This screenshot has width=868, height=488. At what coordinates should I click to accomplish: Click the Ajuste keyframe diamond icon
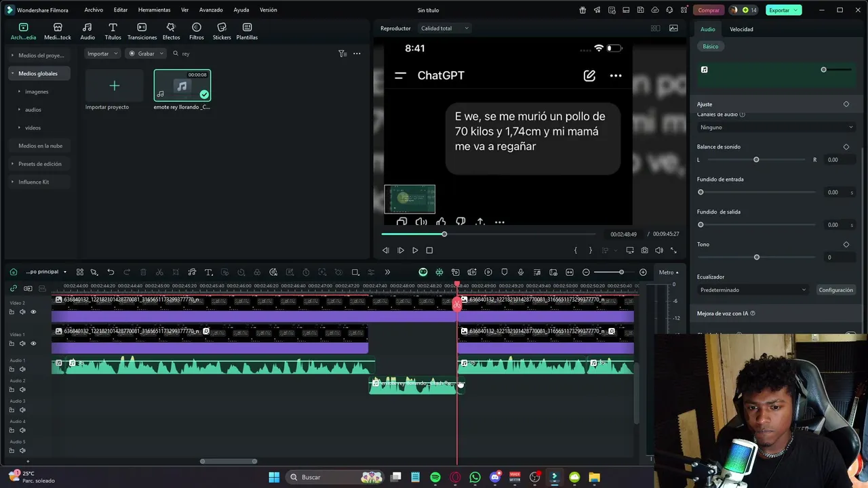pyautogui.click(x=846, y=104)
